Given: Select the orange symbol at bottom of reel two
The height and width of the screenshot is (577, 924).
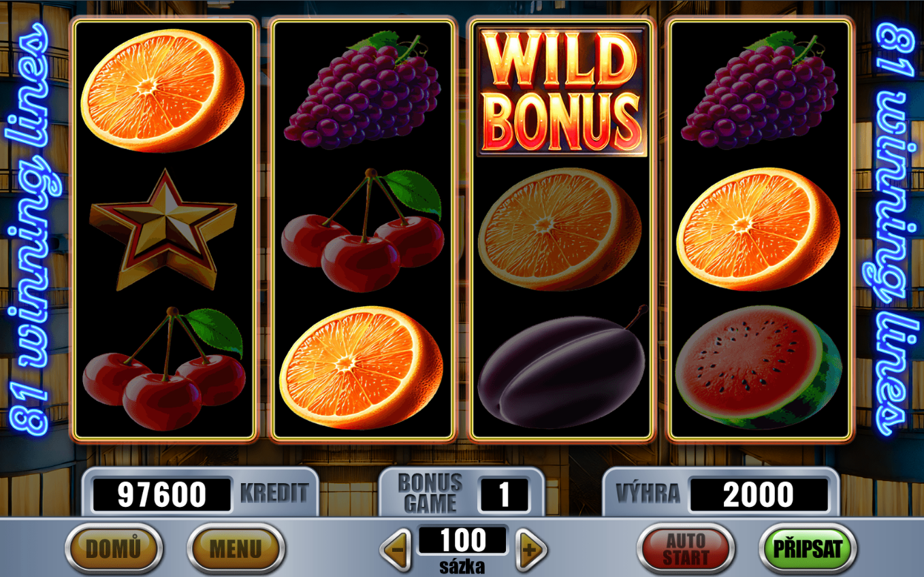Looking at the screenshot, I should coord(361,367).
